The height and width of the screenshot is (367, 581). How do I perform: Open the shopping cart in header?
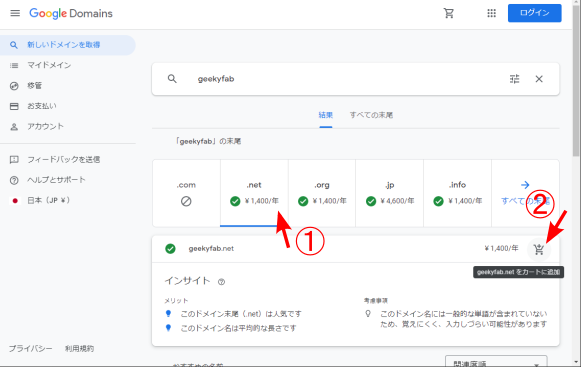tap(449, 13)
